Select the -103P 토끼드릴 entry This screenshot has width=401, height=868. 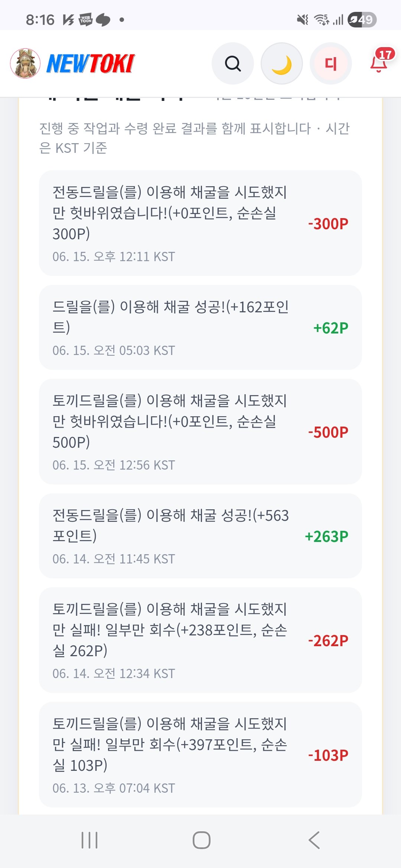click(x=200, y=754)
